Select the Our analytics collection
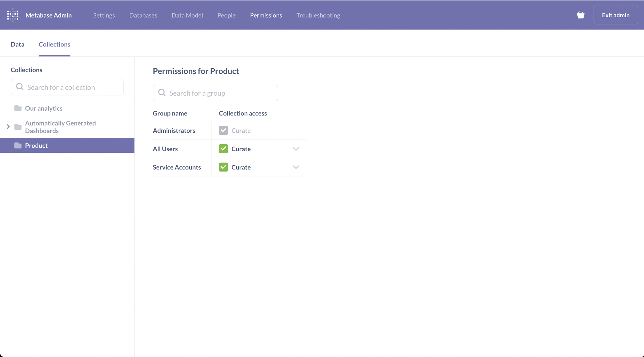644x357 pixels. (x=44, y=108)
